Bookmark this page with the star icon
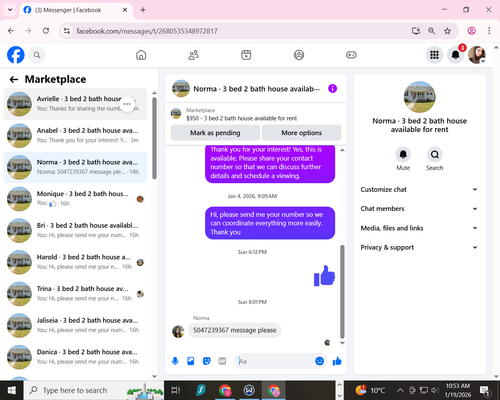This screenshot has height=400, width=500. click(447, 31)
